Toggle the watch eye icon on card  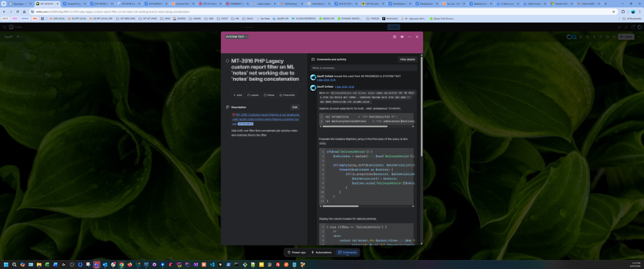click(402, 37)
